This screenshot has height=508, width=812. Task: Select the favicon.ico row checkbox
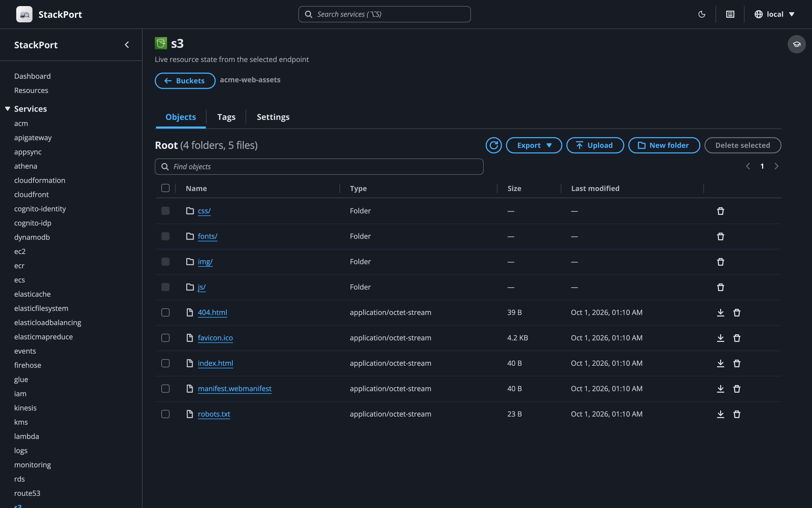point(165,338)
